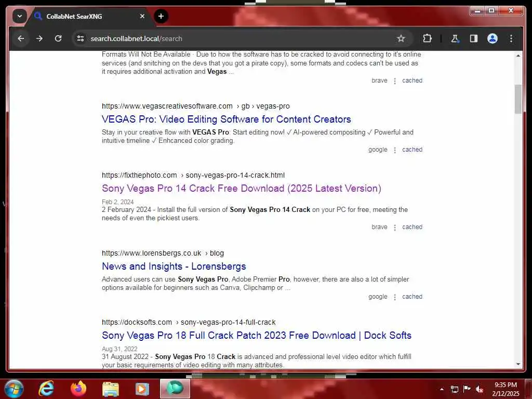Open the network tray icon
This screenshot has width=532, height=399.
(x=454, y=389)
